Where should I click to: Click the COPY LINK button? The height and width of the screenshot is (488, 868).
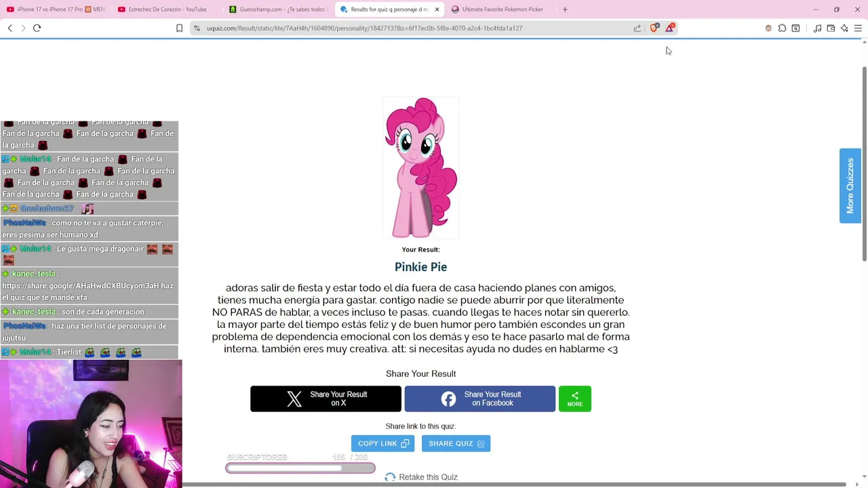coord(382,443)
